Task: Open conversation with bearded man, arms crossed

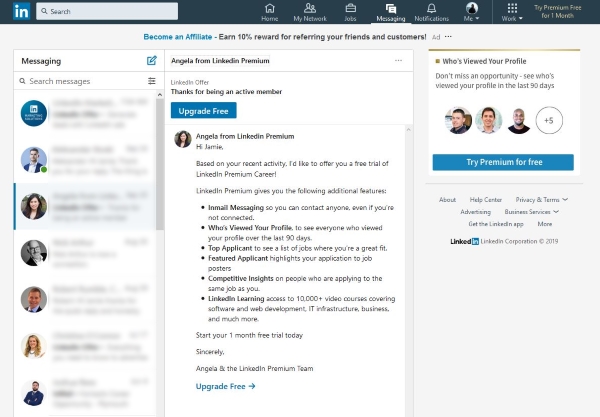Action: coord(85,393)
